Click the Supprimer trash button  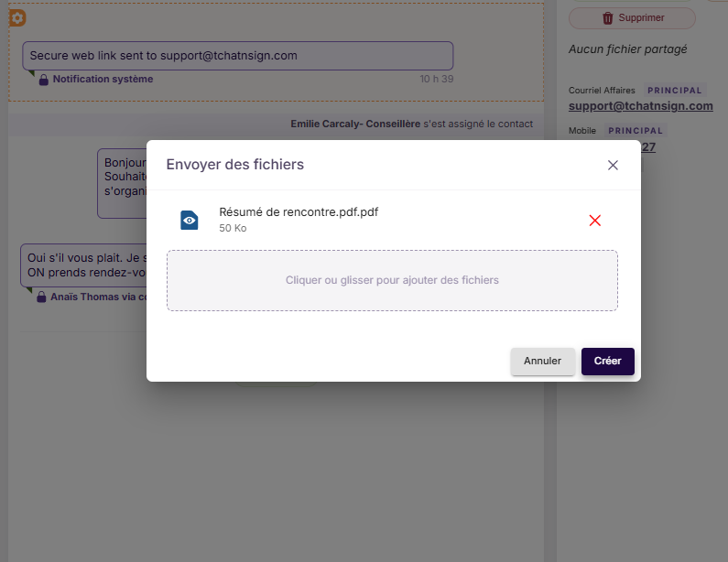point(632,18)
